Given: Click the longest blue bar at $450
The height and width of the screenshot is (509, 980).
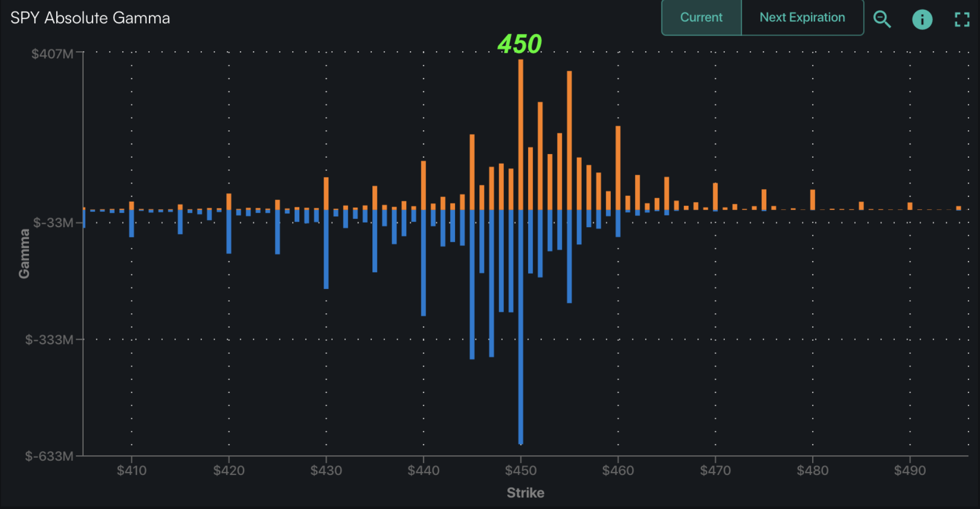Looking at the screenshot, I should (x=520, y=327).
